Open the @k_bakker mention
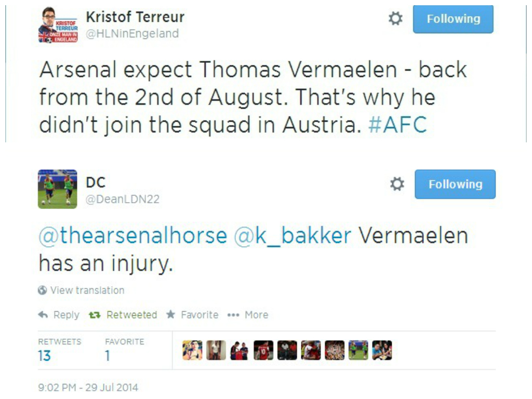Image resolution: width=532 pixels, height=399 pixels. (292, 236)
